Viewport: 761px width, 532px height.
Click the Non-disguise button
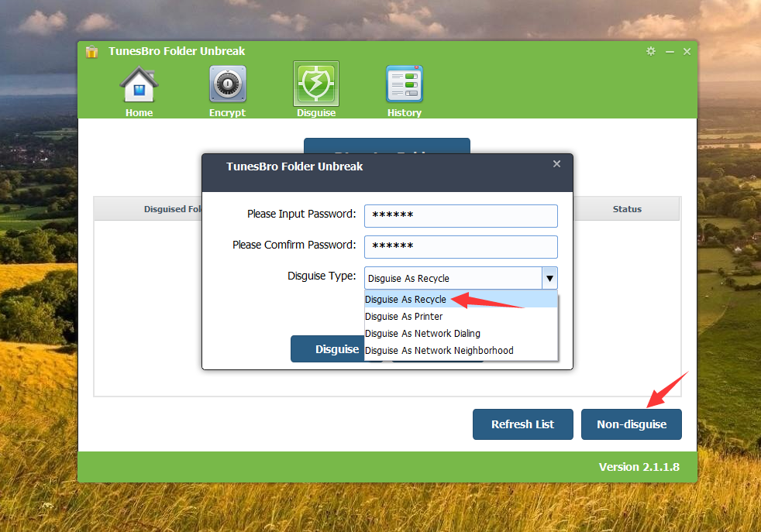(x=632, y=424)
